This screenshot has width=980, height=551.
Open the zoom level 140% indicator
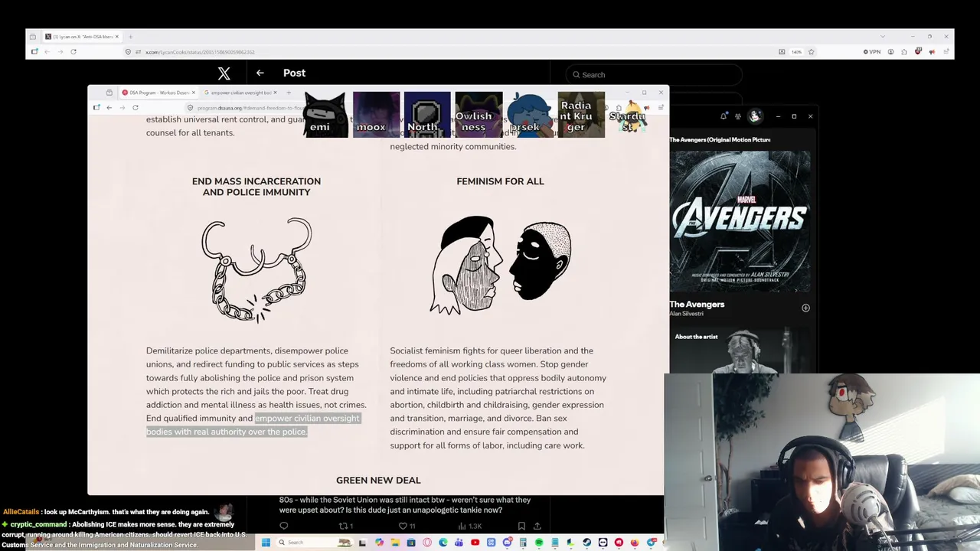point(796,52)
